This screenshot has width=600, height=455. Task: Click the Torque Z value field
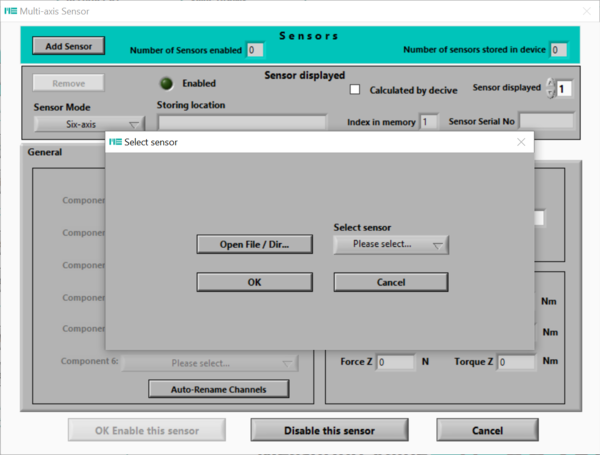point(516,362)
